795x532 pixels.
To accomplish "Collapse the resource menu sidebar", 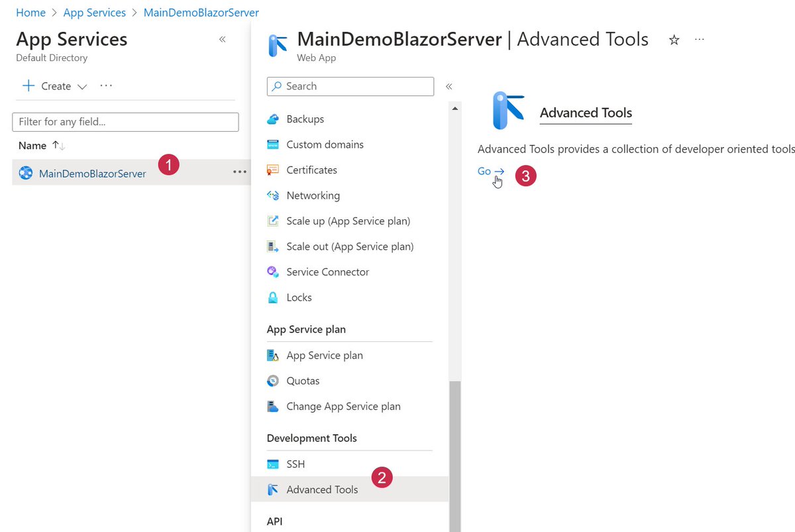I will [449, 86].
